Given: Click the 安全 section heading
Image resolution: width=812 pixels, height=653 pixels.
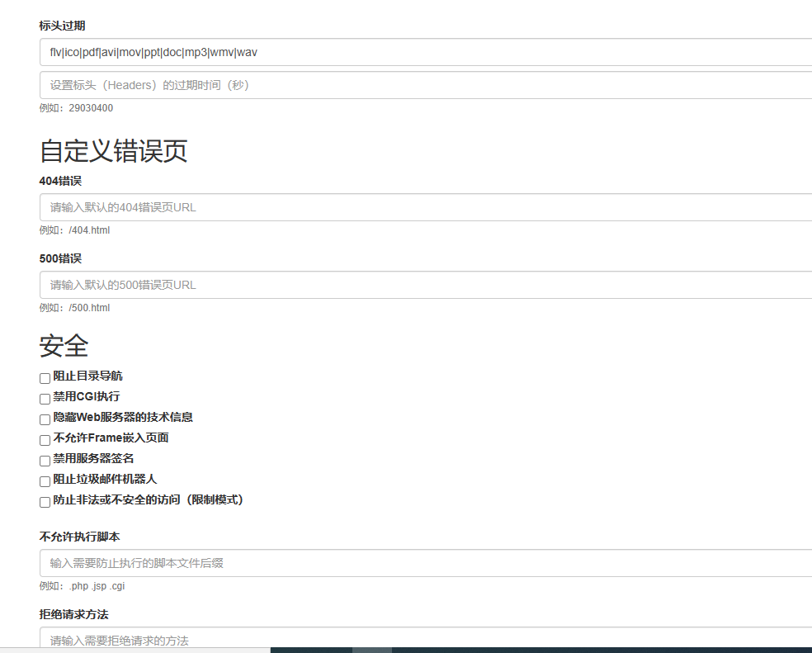Looking at the screenshot, I should coord(64,346).
